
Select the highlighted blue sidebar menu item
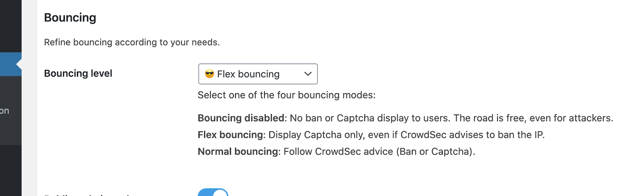(11, 64)
